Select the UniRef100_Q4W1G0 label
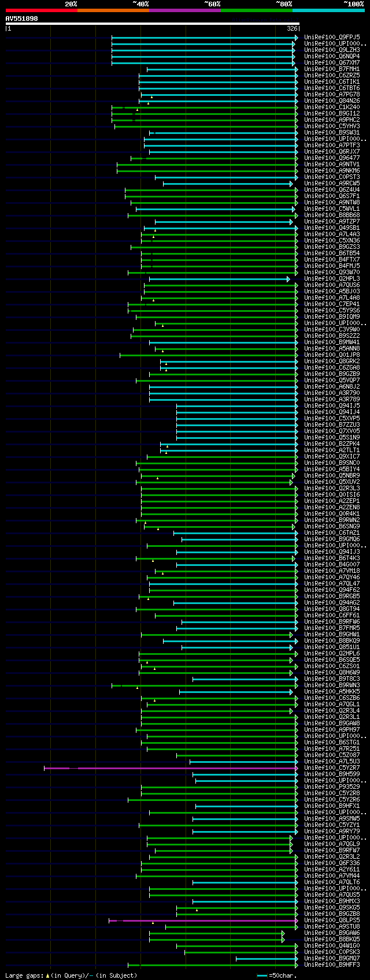370x980 pixels. click(x=332, y=946)
